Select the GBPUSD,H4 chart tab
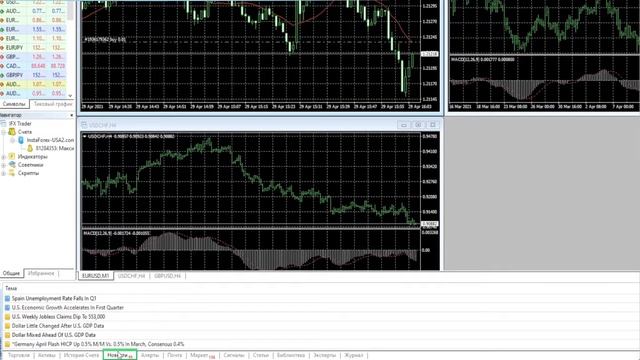The image size is (640, 360). 167,276
